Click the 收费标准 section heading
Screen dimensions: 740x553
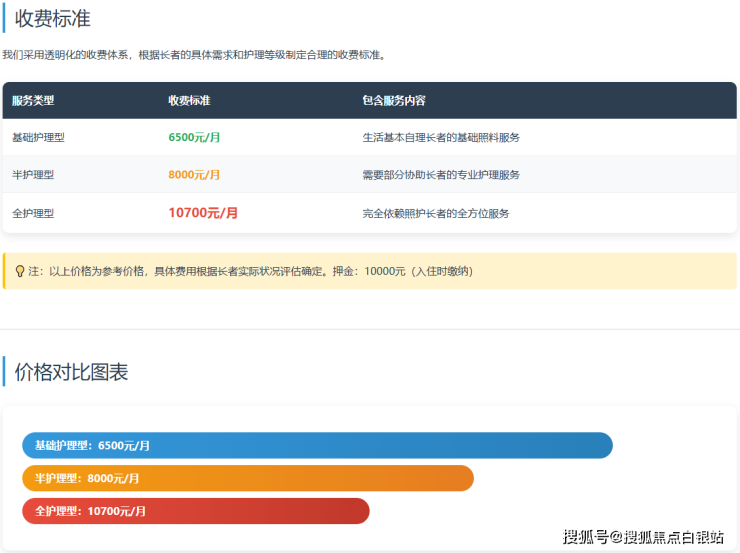pyautogui.click(x=52, y=18)
